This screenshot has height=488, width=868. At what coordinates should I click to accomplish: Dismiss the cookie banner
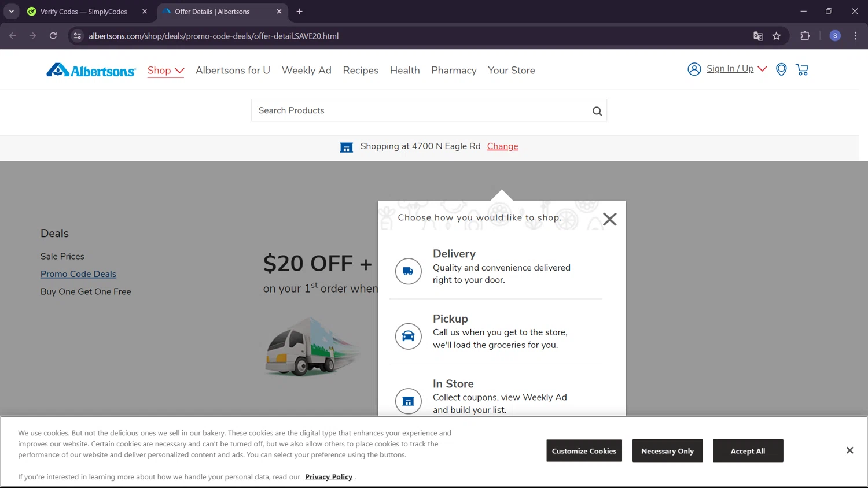[x=849, y=450]
